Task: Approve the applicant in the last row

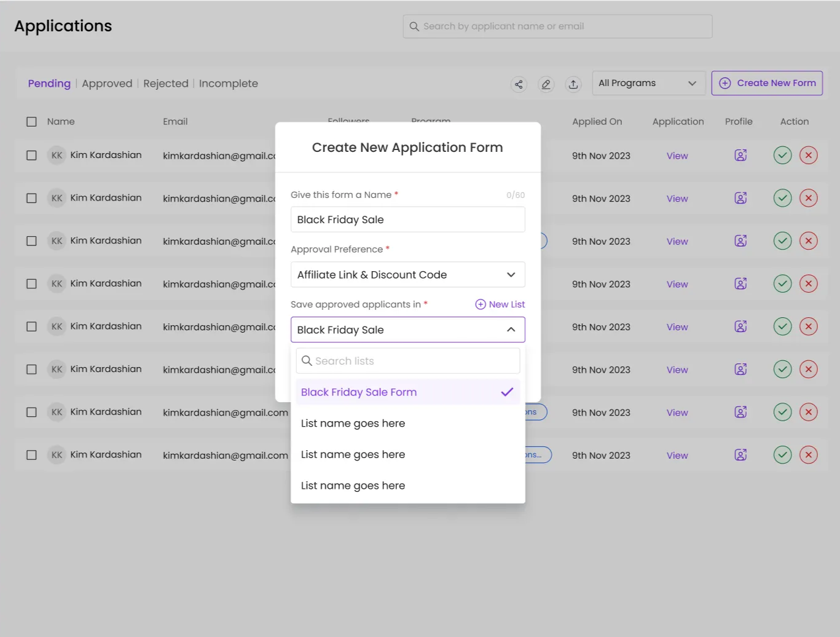Action: pyautogui.click(x=782, y=455)
